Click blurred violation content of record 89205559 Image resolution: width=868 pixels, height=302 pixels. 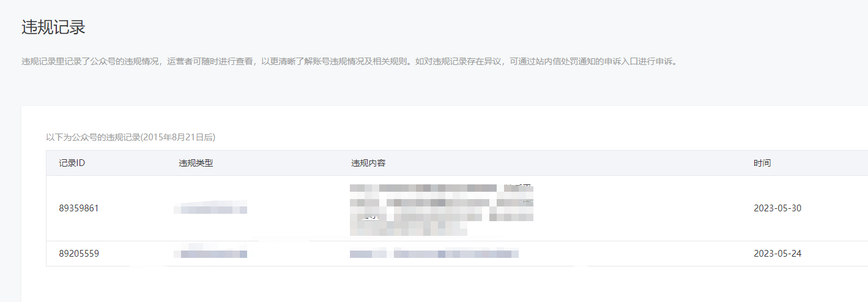point(434,253)
